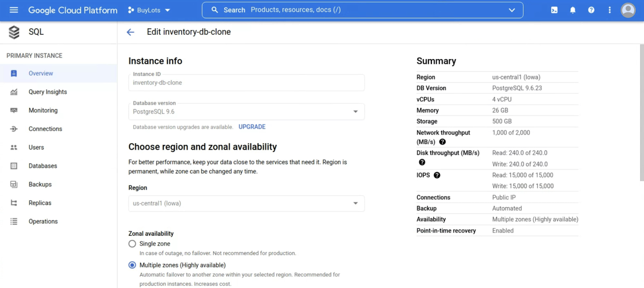The width and height of the screenshot is (644, 288).
Task: Click the Replicas sidebar icon
Action: coord(14,203)
